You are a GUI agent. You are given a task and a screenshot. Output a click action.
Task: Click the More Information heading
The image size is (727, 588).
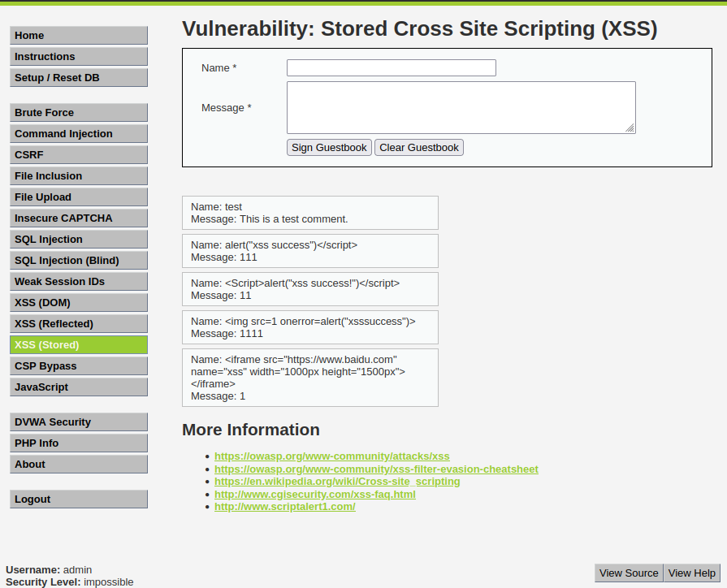pyautogui.click(x=251, y=430)
